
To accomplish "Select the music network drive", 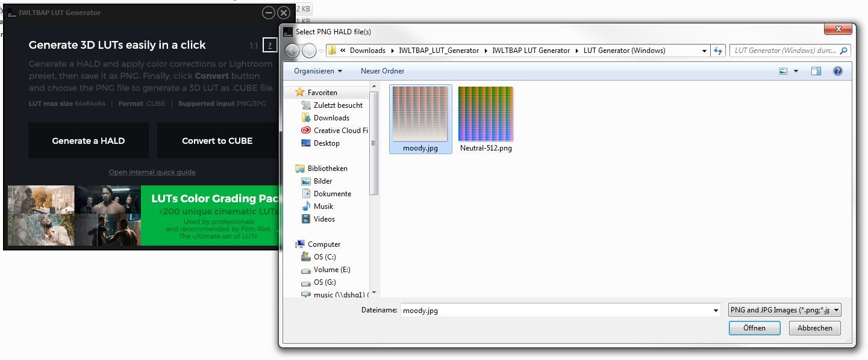I will point(334,294).
